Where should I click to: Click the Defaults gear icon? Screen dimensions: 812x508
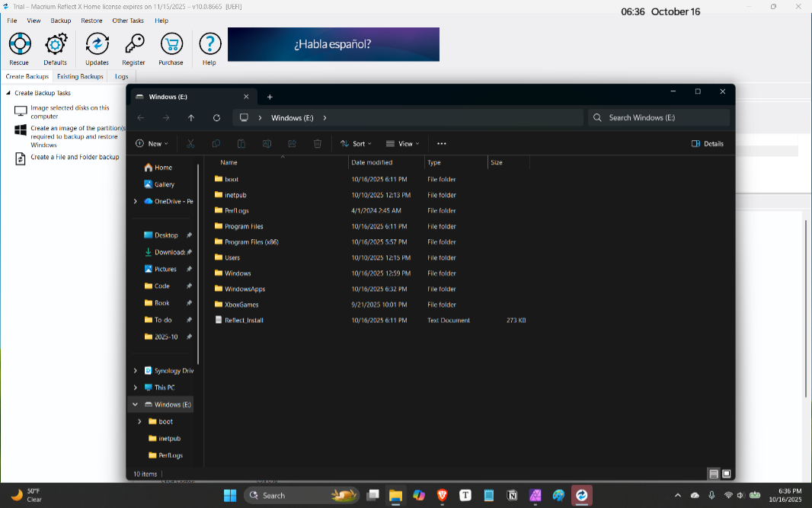tap(56, 49)
